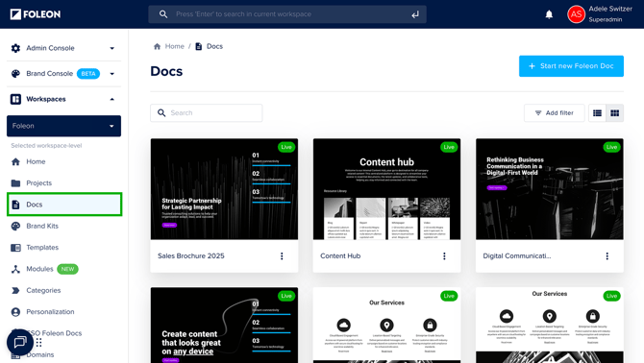Screen dimensions: 644x363
Task: Go to Projects in sidebar
Action: coord(39,182)
